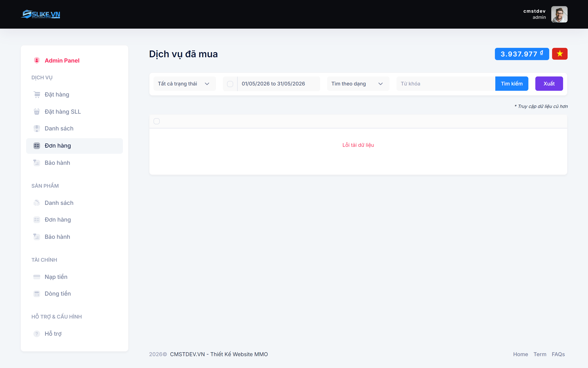Click the Tìm kiếm search button

pos(512,84)
